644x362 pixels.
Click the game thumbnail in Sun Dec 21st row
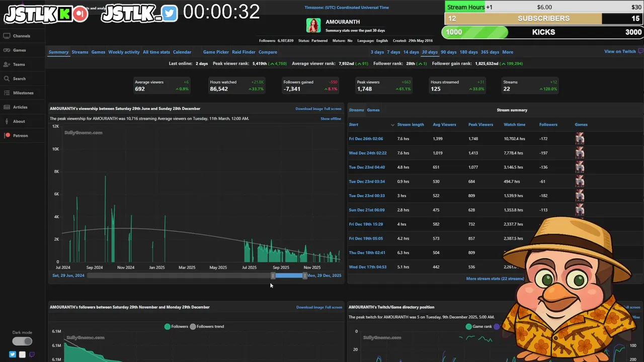tap(580, 210)
